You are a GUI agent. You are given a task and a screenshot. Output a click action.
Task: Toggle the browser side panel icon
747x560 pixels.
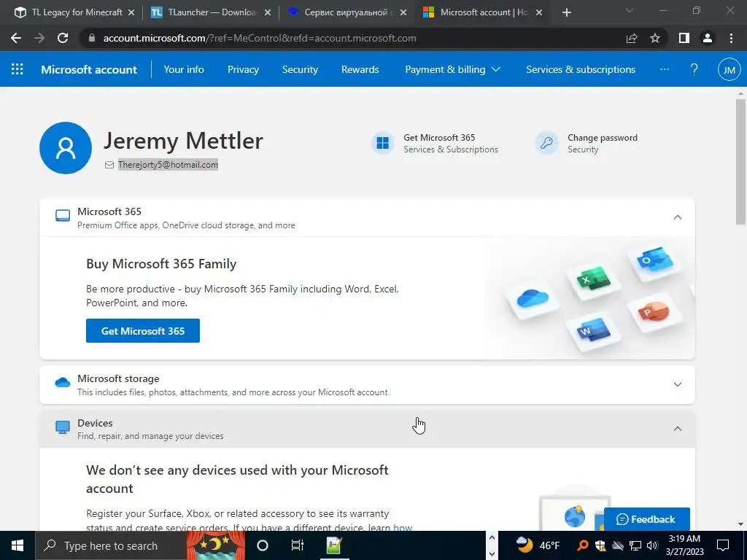point(684,38)
